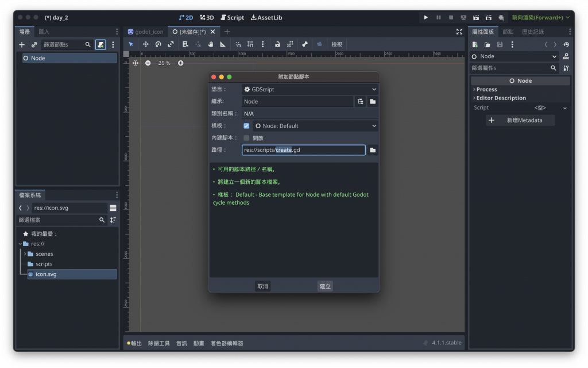The image size is (588, 368).
Task: Click 建立 to create the script
Action: click(x=325, y=286)
